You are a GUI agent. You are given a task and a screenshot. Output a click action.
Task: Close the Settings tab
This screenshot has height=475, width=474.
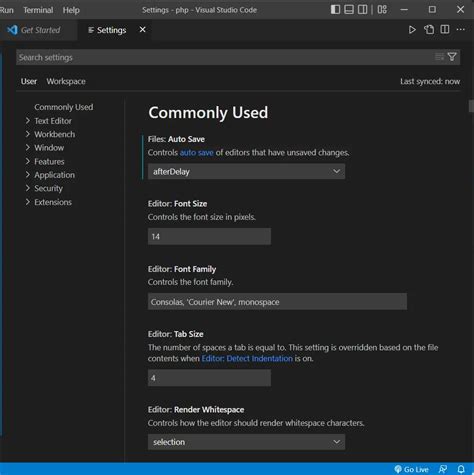(142, 30)
